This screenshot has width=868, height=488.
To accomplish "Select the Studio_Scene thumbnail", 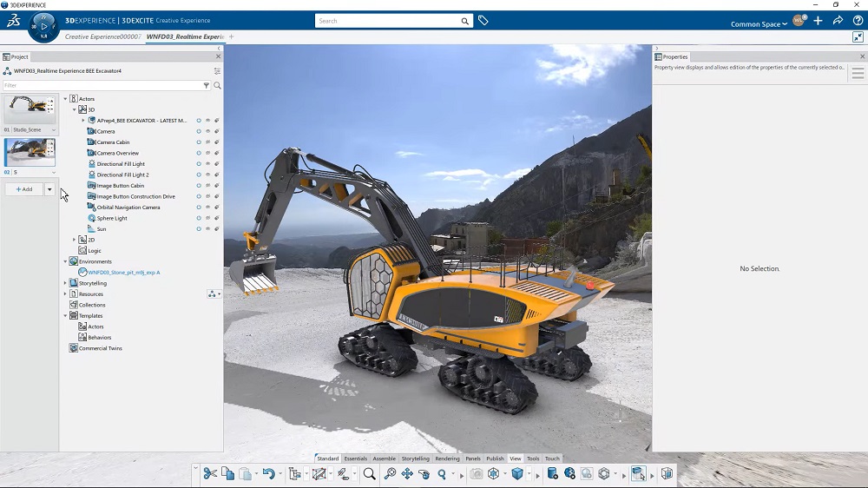I will click(30, 109).
